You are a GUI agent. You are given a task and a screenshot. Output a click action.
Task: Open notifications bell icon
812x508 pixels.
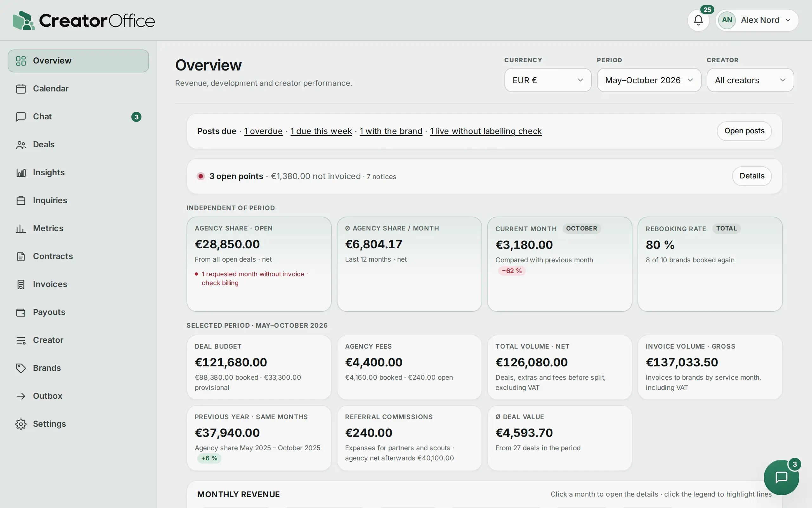(x=698, y=20)
